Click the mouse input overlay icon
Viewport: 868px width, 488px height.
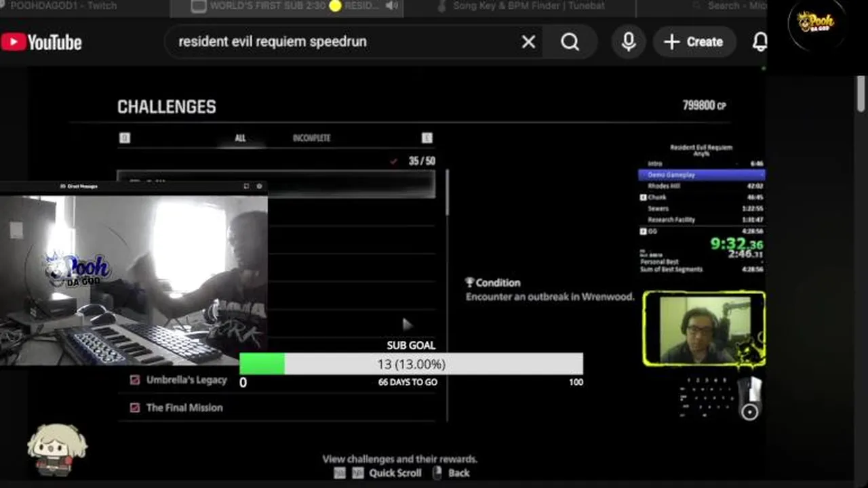pos(750,399)
